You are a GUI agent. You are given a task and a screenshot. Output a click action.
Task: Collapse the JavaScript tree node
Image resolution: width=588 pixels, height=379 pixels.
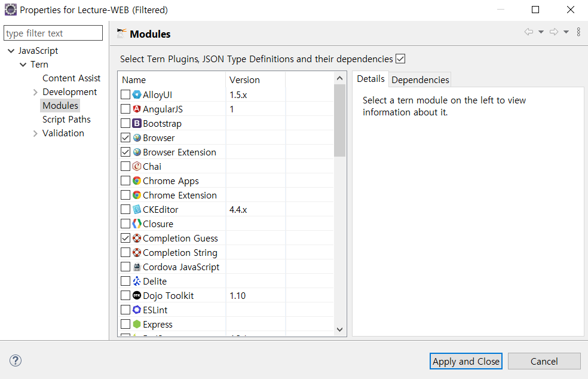pos(10,50)
